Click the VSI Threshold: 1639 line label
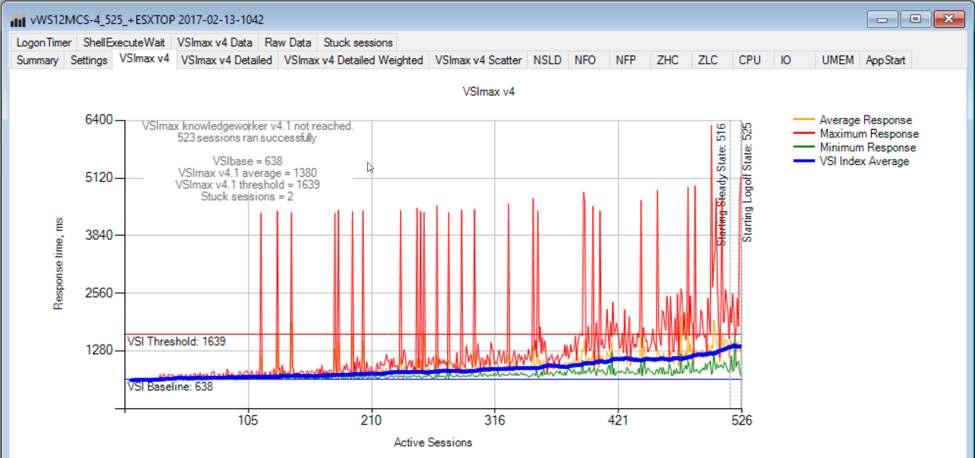The width and height of the screenshot is (975, 458). tap(177, 342)
